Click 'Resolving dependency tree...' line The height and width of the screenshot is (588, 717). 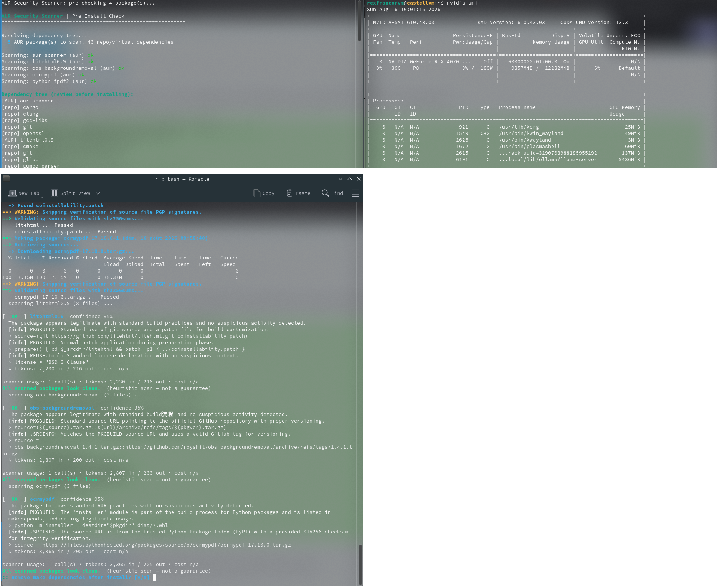[45, 35]
